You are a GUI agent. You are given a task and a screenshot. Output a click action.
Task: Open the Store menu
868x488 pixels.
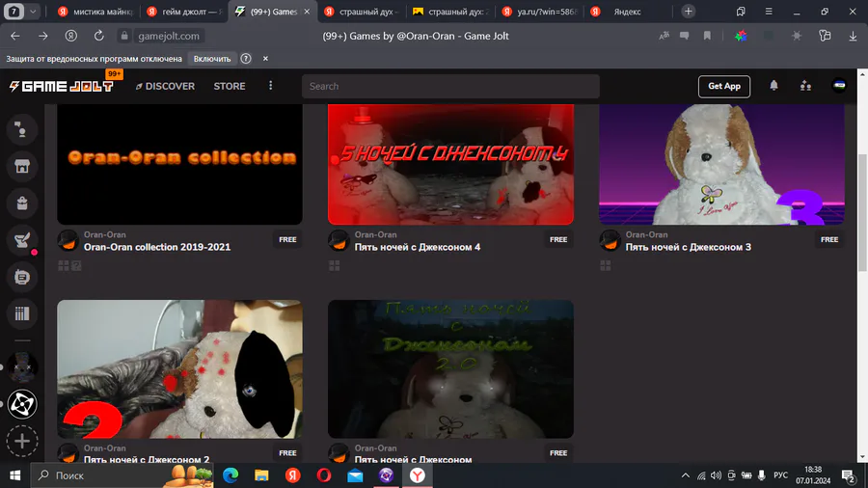[230, 86]
